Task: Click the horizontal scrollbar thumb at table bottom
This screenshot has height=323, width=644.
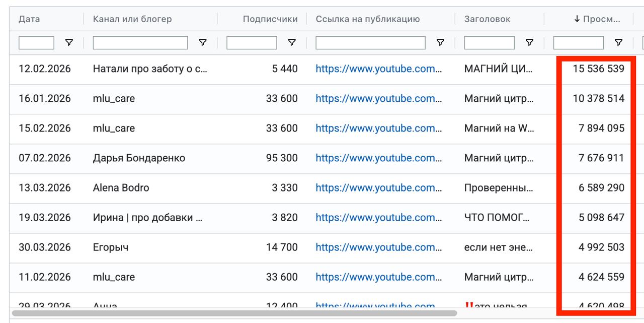Action: [234, 313]
